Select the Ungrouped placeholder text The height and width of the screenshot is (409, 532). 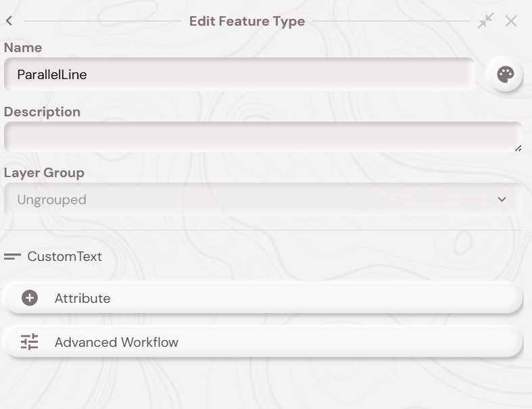tap(51, 199)
